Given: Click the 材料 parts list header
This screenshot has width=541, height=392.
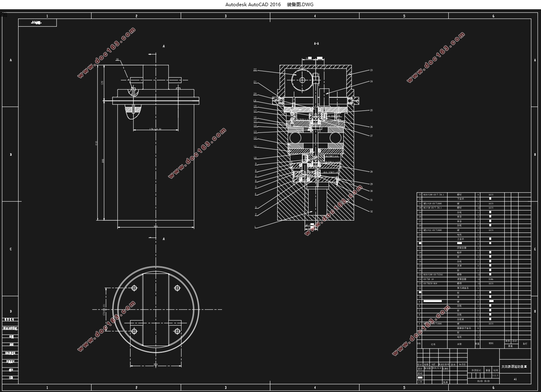Looking at the screenshot, I should click(491, 343).
